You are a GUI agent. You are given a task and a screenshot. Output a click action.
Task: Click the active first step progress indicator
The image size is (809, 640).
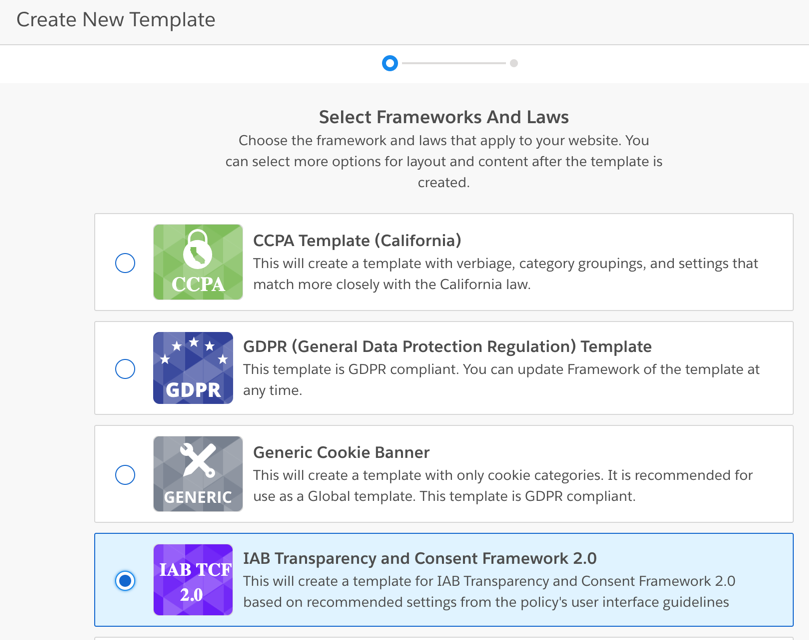(390, 63)
